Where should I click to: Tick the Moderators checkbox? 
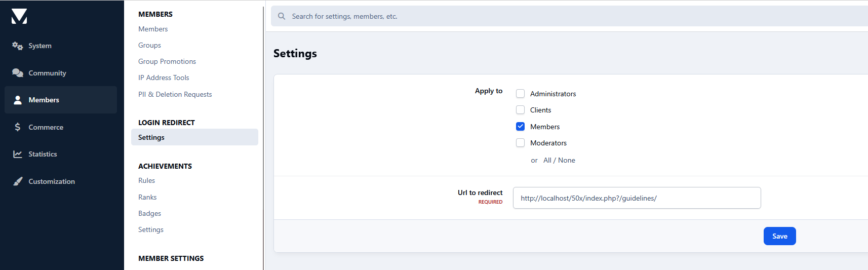click(x=520, y=143)
